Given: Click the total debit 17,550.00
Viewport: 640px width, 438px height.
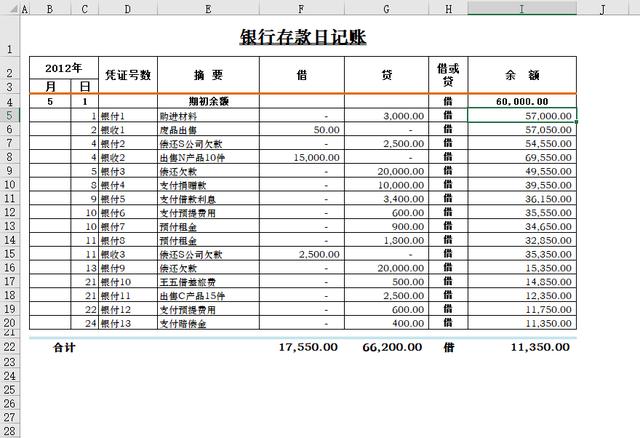Looking at the screenshot, I should 308,347.
